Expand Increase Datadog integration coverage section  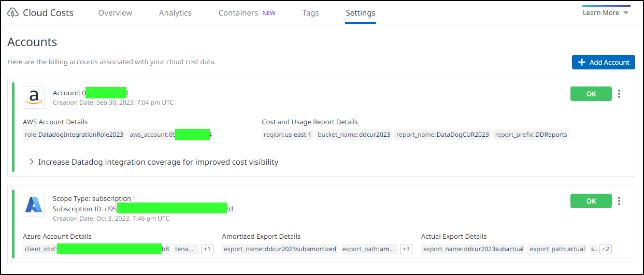[154, 162]
